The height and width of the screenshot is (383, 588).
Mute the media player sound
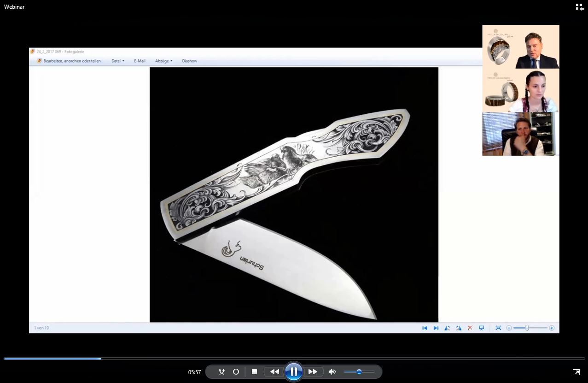(x=332, y=371)
